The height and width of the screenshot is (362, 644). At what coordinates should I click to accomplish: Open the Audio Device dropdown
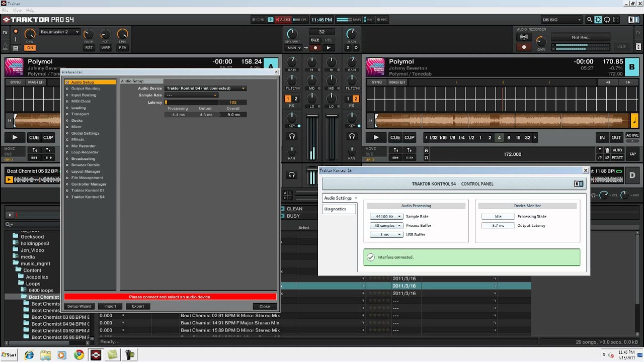click(206, 88)
